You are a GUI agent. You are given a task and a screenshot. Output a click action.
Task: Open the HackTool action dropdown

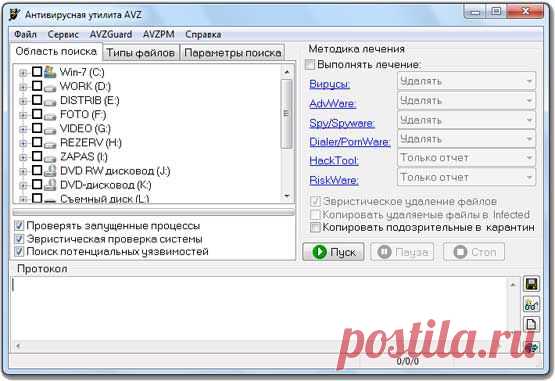[x=466, y=158]
